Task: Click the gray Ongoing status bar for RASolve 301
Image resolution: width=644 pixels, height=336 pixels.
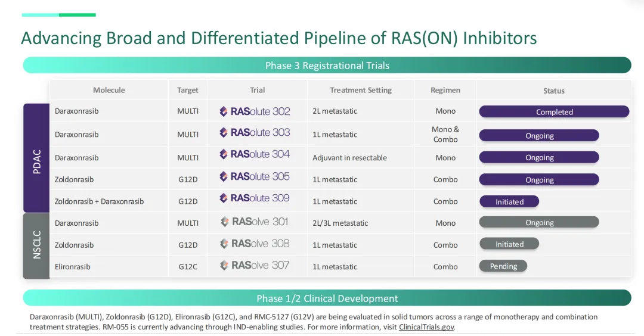Action: tap(539, 222)
